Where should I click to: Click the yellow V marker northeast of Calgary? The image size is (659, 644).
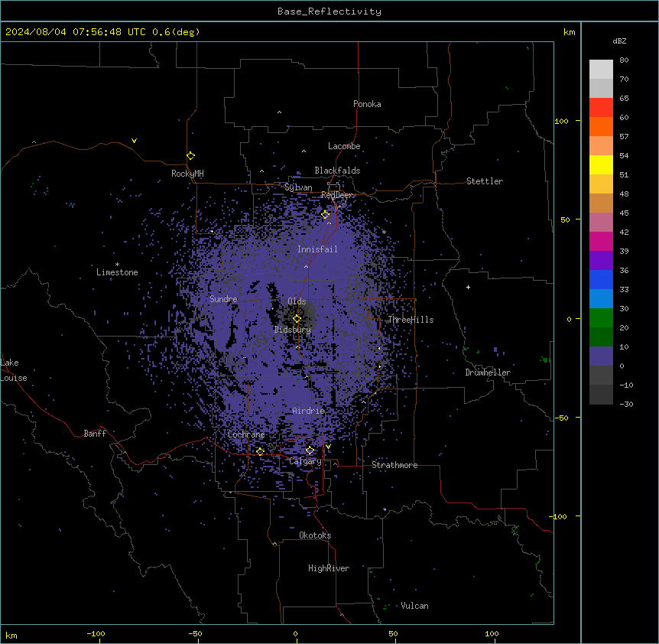pos(328,447)
